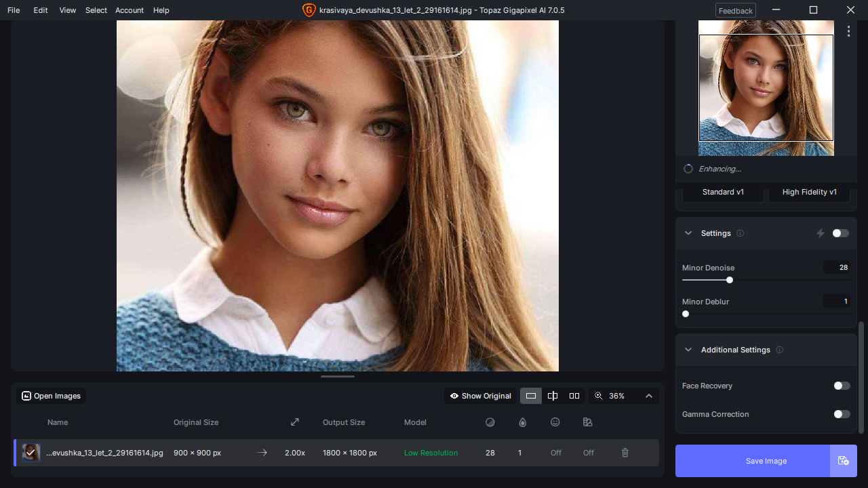
Task: Click the Settings info icon
Action: [741, 233]
